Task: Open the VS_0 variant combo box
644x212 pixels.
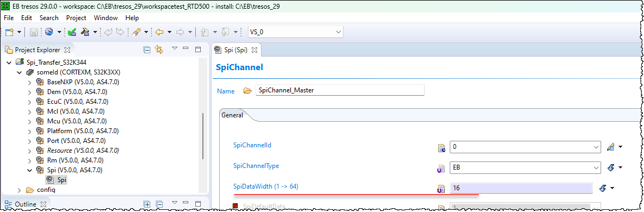Action: click(295, 32)
